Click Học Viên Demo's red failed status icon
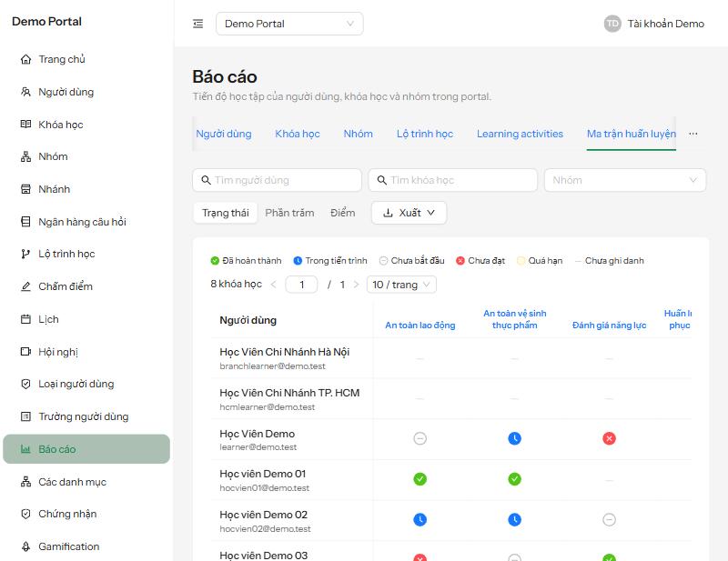 [609, 438]
